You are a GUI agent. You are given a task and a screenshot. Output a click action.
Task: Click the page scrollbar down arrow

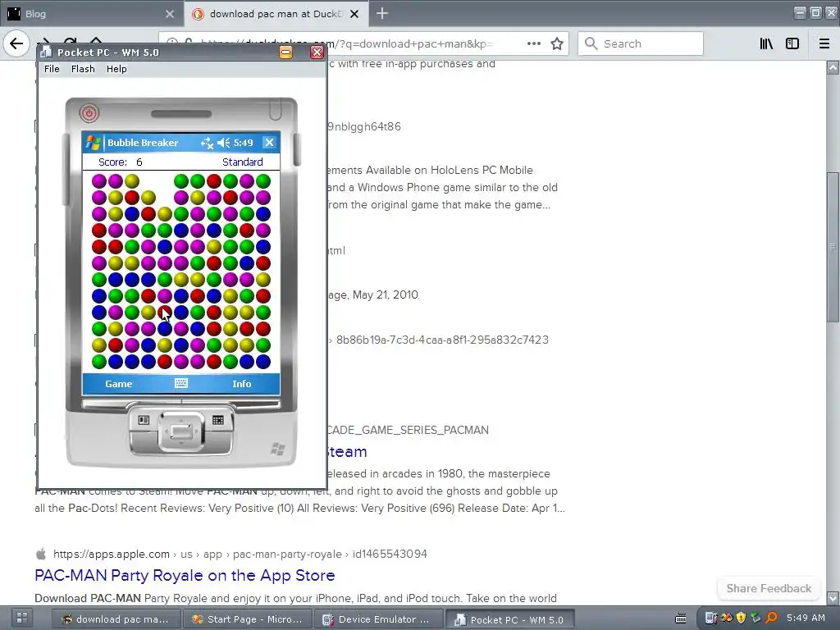click(x=833, y=597)
